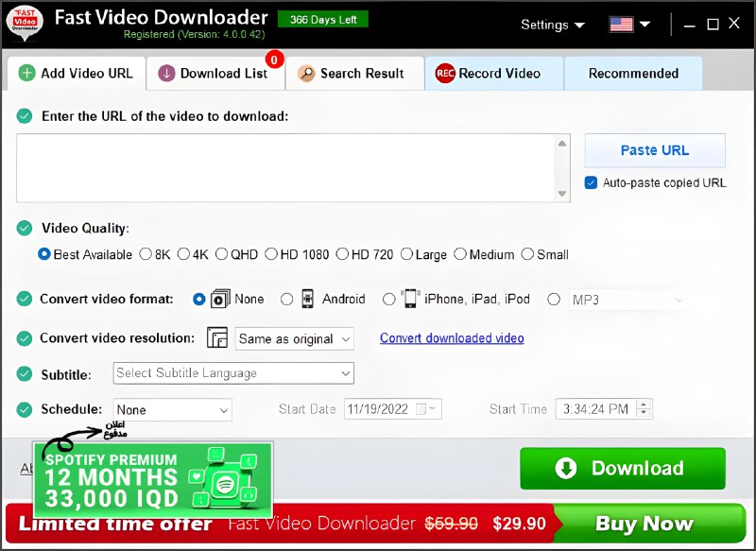
Task: Click the Spotify logo in the advertisement
Action: pos(225,484)
